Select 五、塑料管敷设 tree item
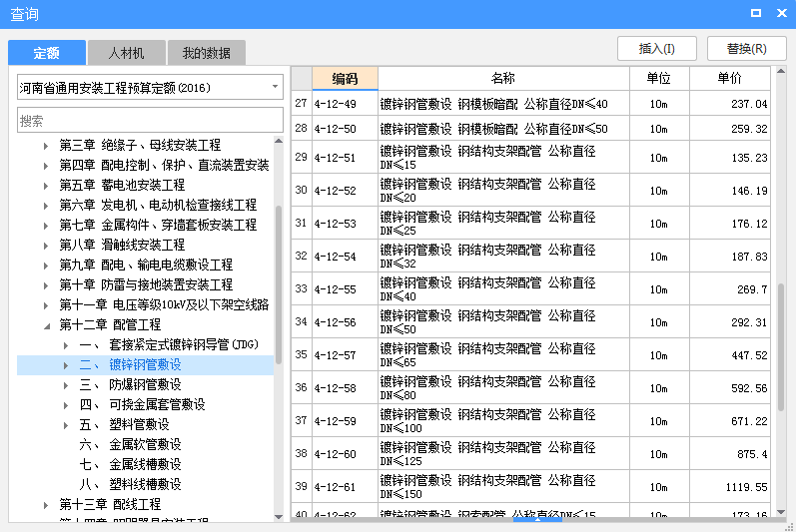796x532 pixels. coord(124,424)
